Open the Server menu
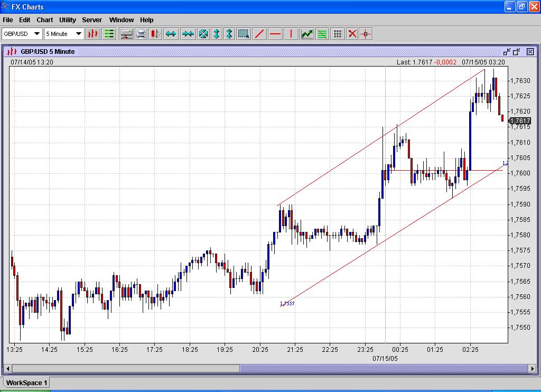 [x=92, y=20]
